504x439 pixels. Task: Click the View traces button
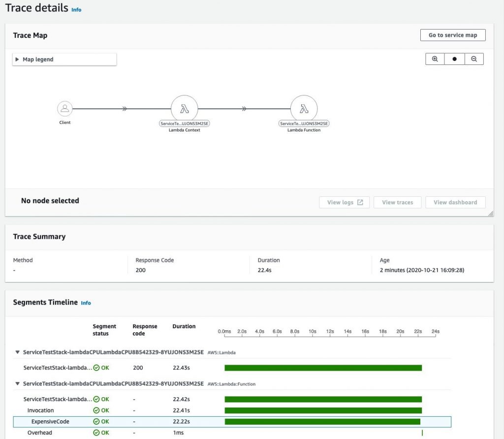[x=397, y=202]
